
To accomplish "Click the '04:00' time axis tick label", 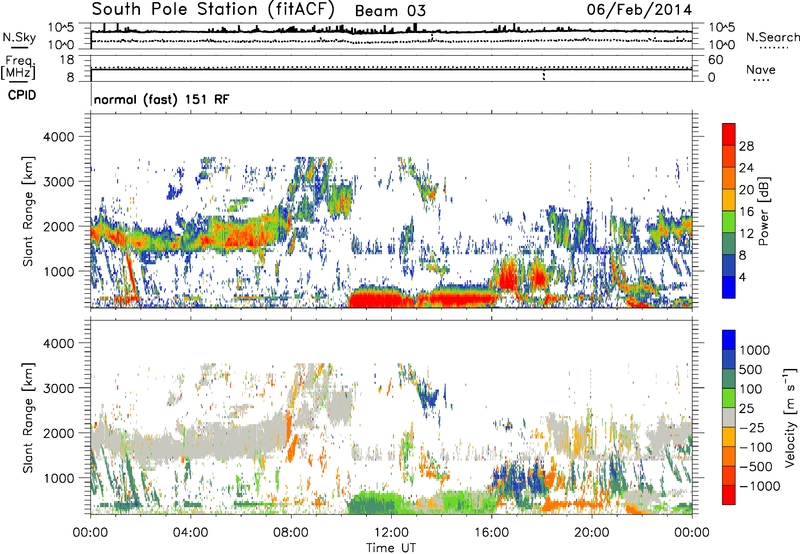I will 190,533.
